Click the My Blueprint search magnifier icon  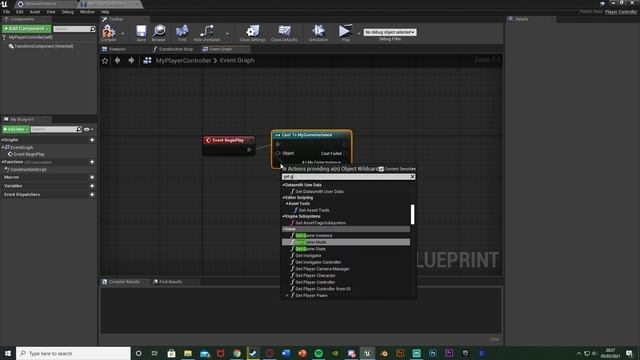[79, 129]
